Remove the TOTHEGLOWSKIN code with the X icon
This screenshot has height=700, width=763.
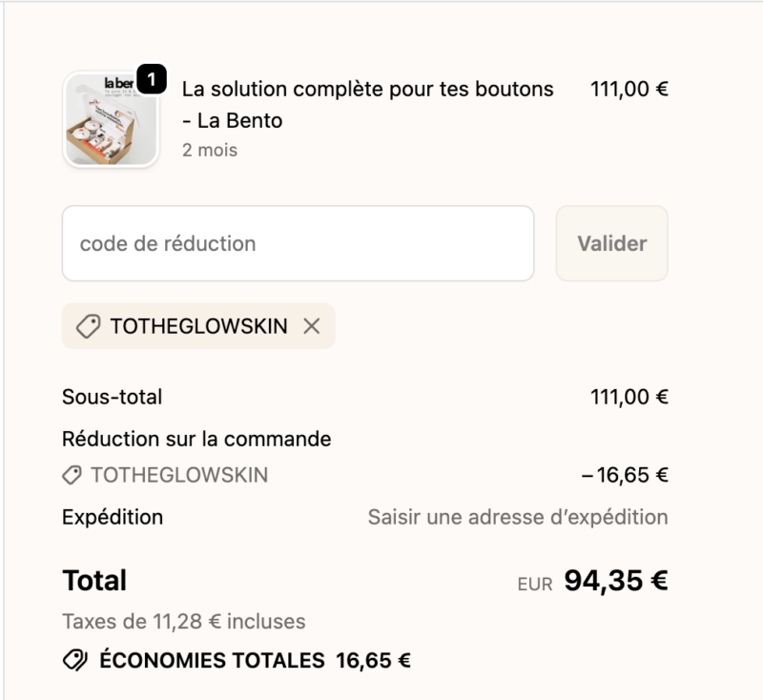pyautogui.click(x=312, y=325)
